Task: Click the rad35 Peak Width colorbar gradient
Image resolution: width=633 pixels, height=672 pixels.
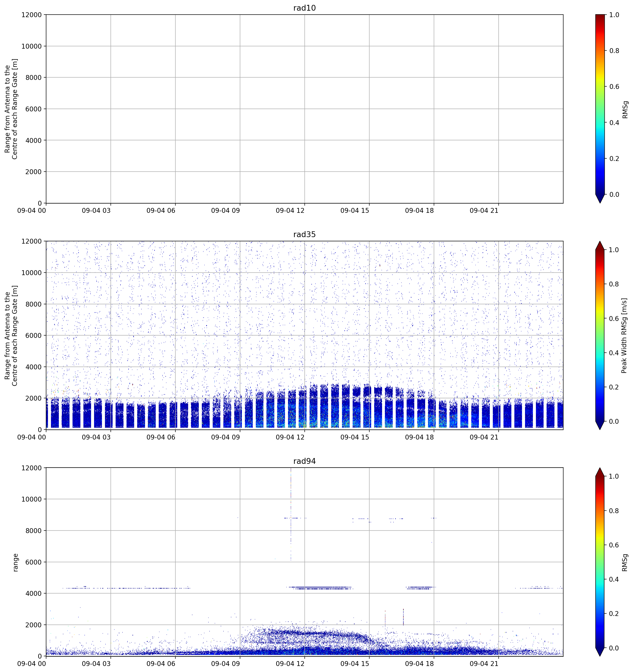Action: (x=600, y=335)
